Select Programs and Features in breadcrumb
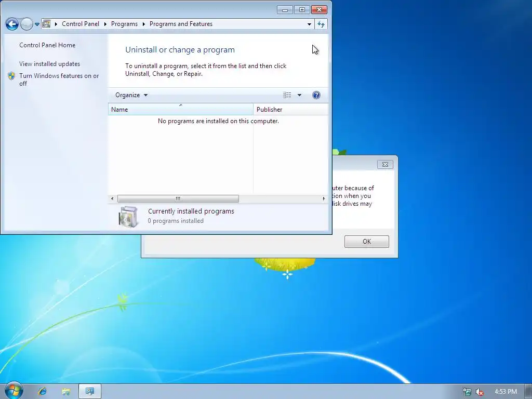 181,24
